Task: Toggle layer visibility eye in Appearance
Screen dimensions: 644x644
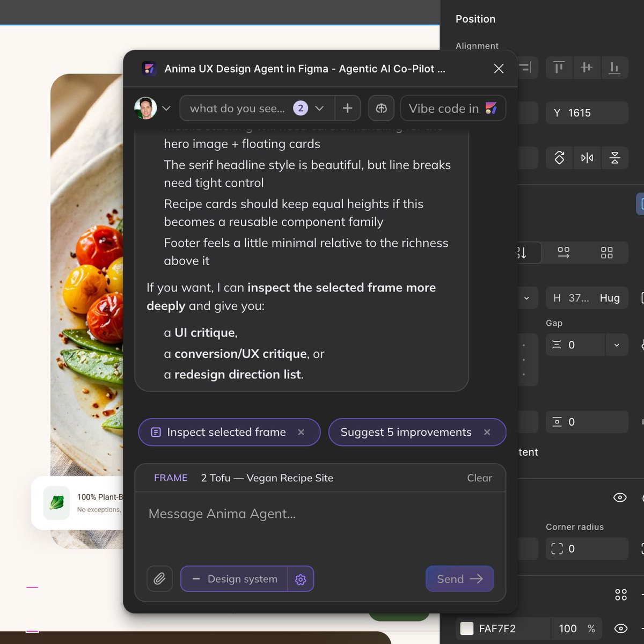Action: [620, 497]
